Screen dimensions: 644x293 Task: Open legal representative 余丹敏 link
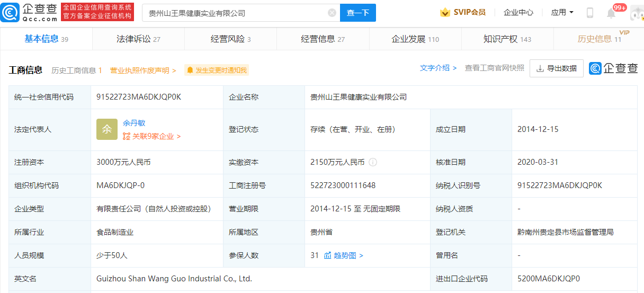coord(134,123)
